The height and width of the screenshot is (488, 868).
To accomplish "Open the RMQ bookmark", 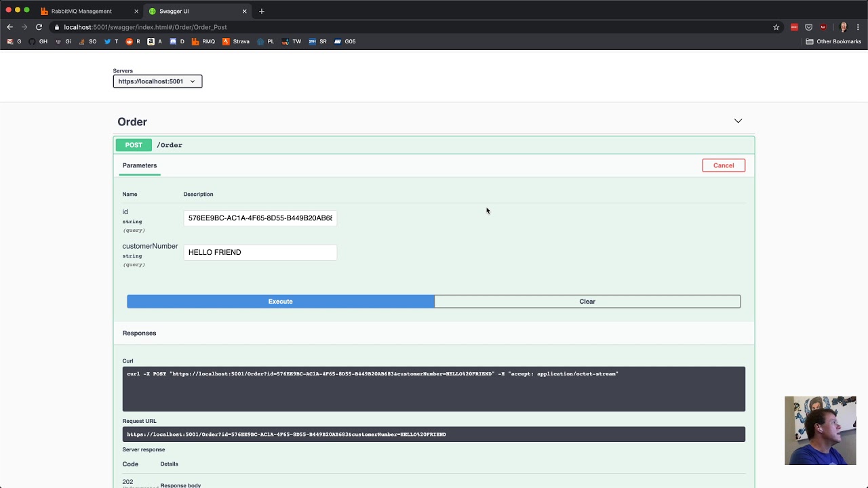I will pos(203,41).
